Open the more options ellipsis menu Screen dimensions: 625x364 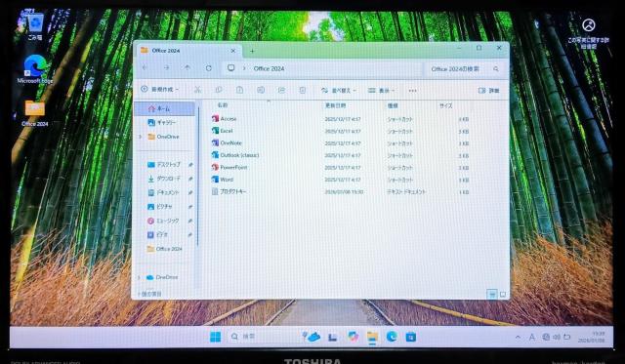tap(412, 91)
